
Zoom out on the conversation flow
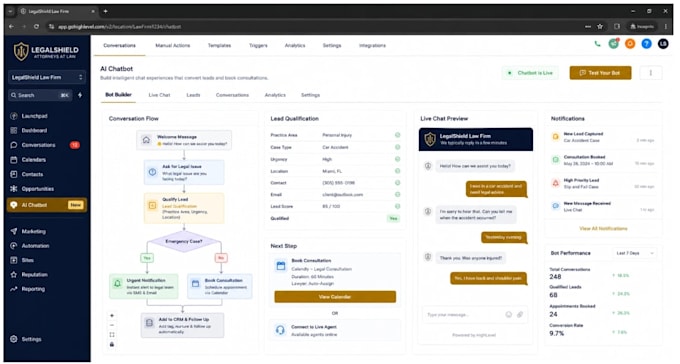[x=112, y=325]
